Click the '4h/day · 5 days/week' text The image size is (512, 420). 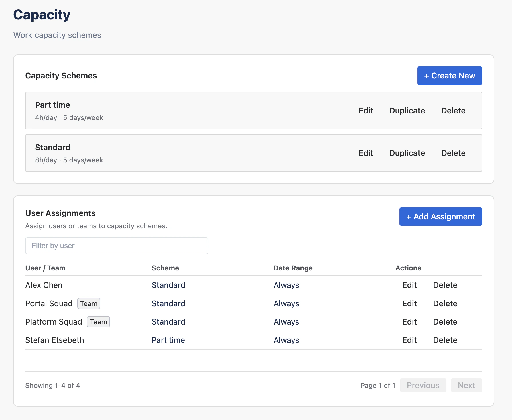click(69, 118)
